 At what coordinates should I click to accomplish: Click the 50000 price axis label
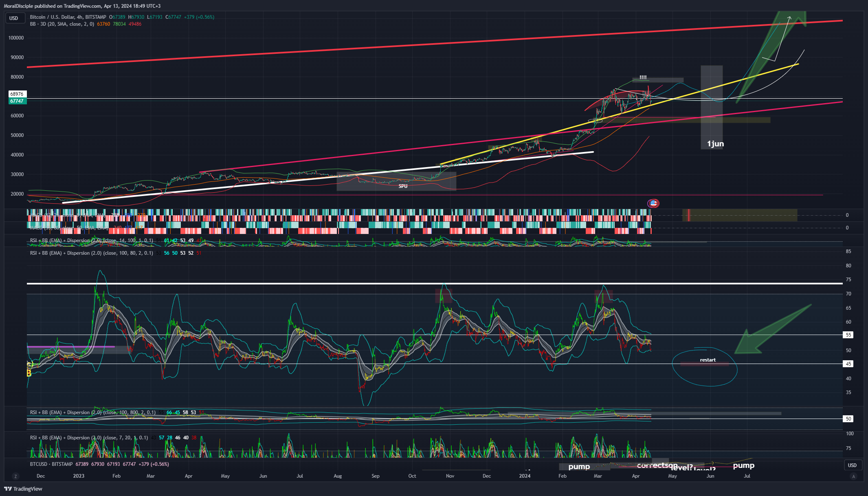pyautogui.click(x=17, y=135)
